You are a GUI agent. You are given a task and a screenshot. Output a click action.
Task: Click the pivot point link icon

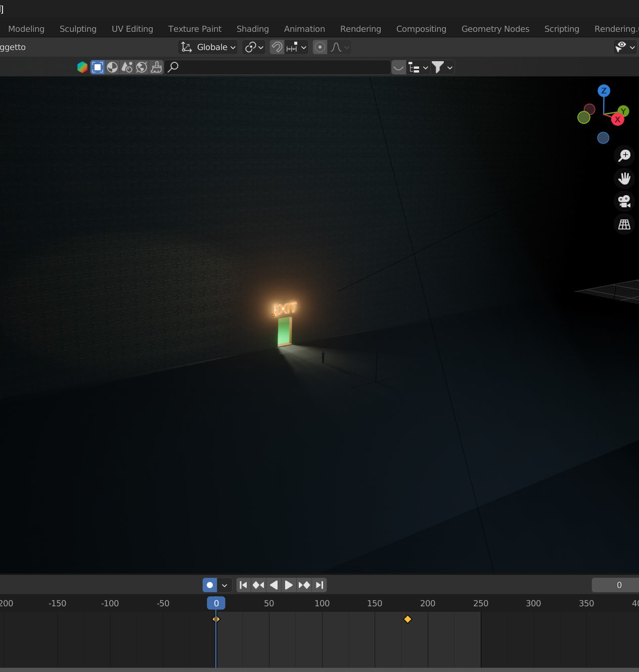250,47
